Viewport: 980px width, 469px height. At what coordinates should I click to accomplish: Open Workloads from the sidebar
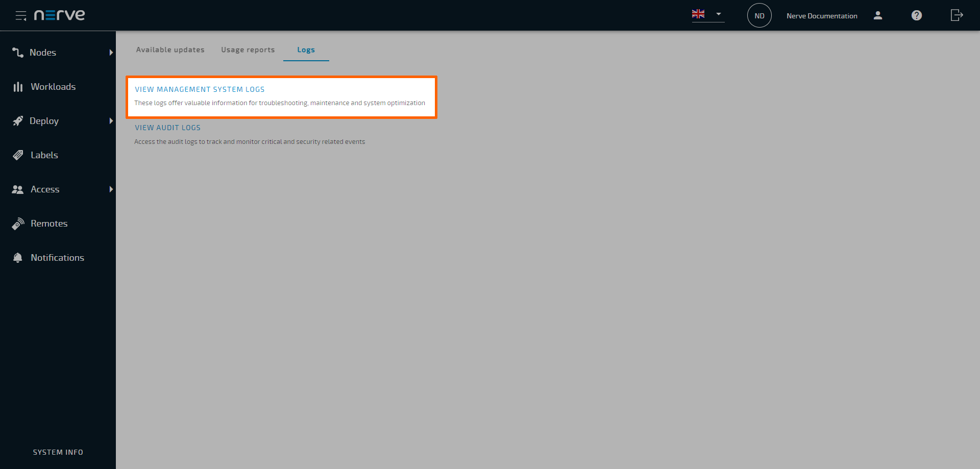coord(17,87)
